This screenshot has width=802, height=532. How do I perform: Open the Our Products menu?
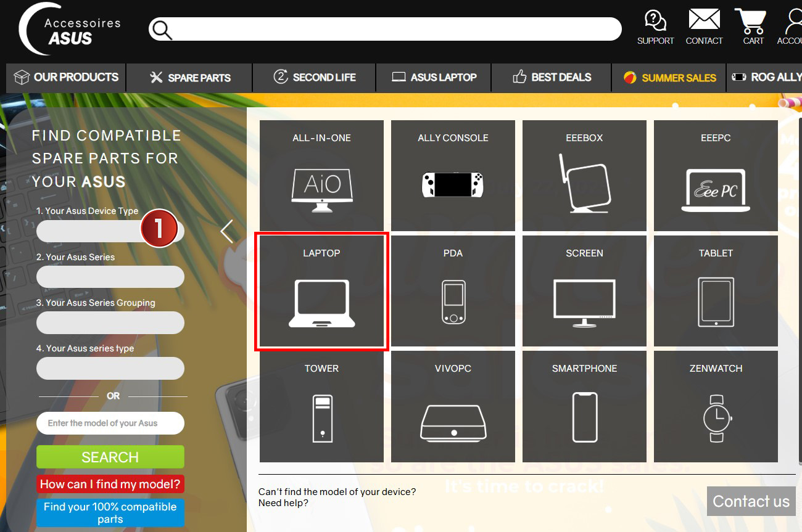pos(66,78)
